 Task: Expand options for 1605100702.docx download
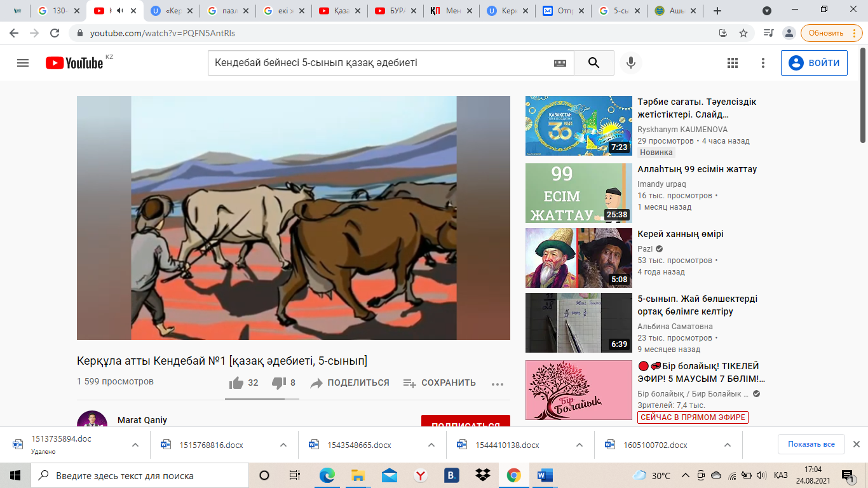[728, 445]
